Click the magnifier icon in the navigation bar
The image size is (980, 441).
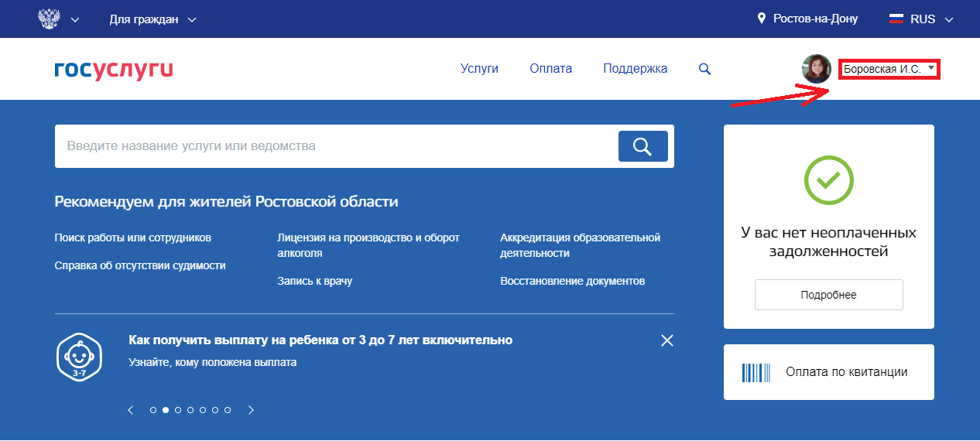704,69
